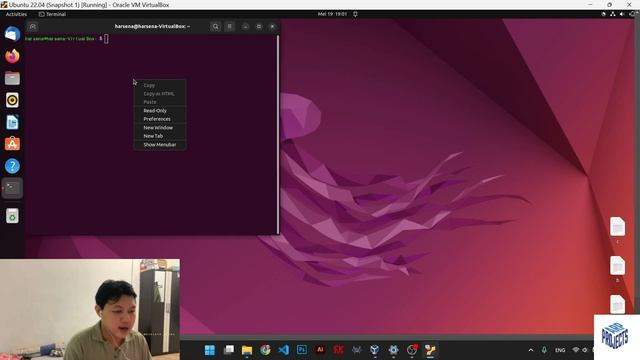Screen dimensions: 640x360
Task: Select the bottom file icon on desktop
Action: pos(618,304)
